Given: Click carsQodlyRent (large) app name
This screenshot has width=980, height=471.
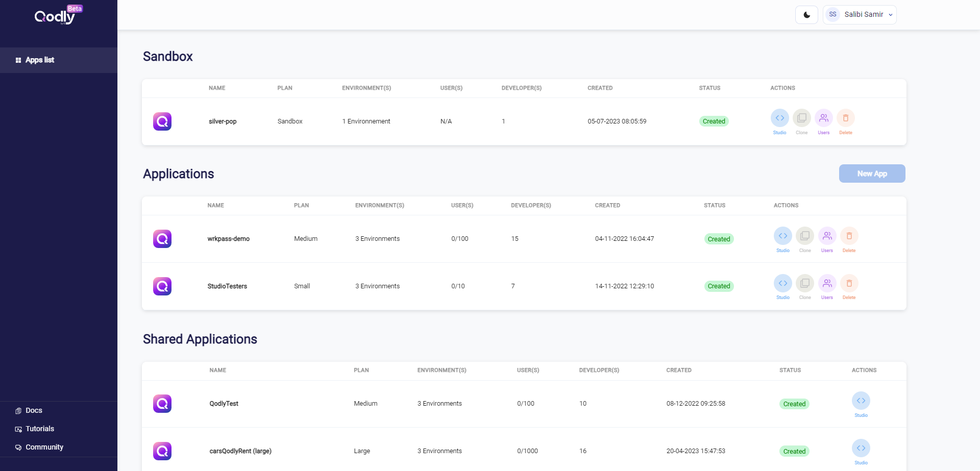Looking at the screenshot, I should tap(240, 451).
